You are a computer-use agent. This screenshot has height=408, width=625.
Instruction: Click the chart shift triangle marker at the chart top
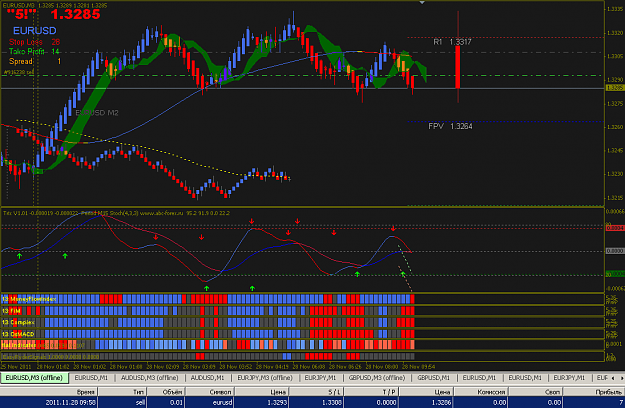(422, 3)
